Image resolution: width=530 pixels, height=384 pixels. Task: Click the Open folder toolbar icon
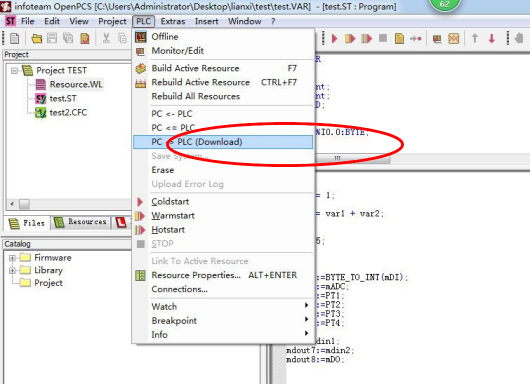37,38
